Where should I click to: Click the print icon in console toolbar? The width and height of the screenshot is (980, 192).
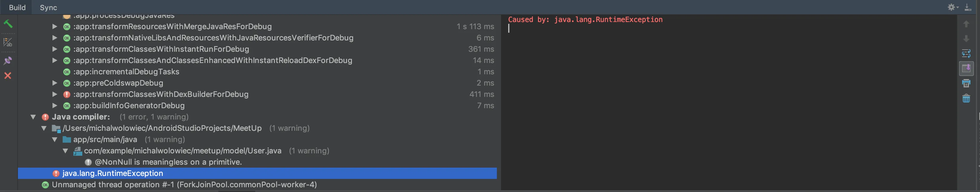coord(966,84)
